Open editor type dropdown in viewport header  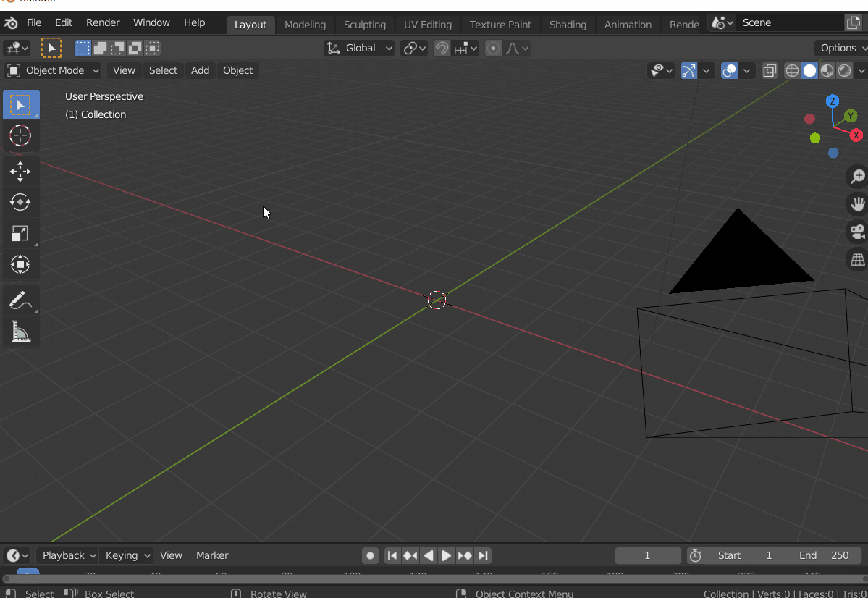(x=17, y=49)
